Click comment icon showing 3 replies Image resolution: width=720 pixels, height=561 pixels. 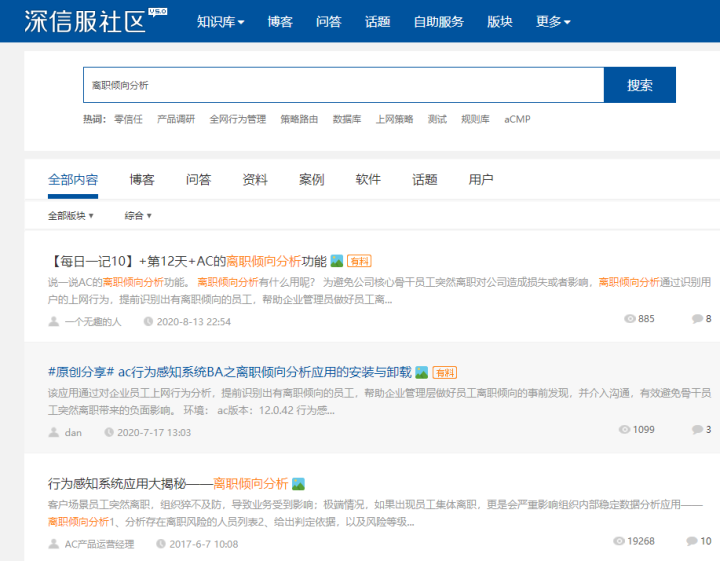point(698,429)
